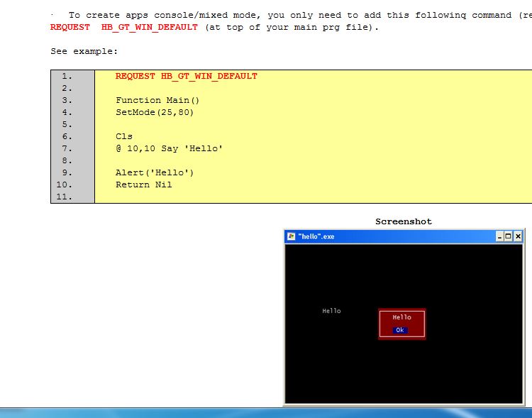This screenshot has width=532, height=418.
Task: Click the 'Function Main()' code line
Action: coord(157,100)
